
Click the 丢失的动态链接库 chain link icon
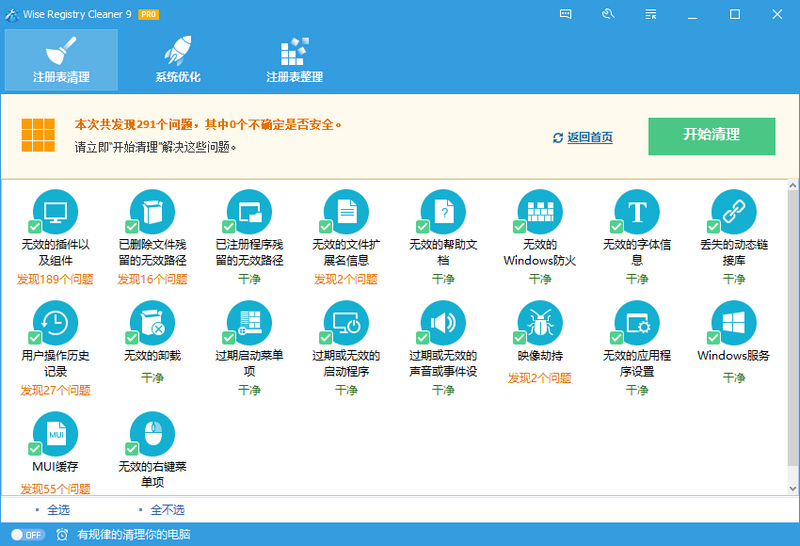pos(734,211)
